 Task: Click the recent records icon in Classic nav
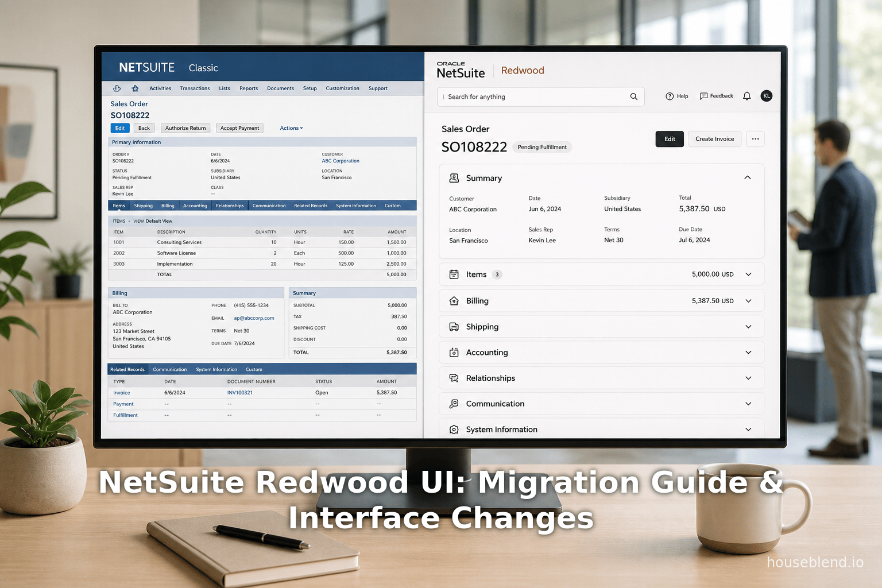(117, 88)
